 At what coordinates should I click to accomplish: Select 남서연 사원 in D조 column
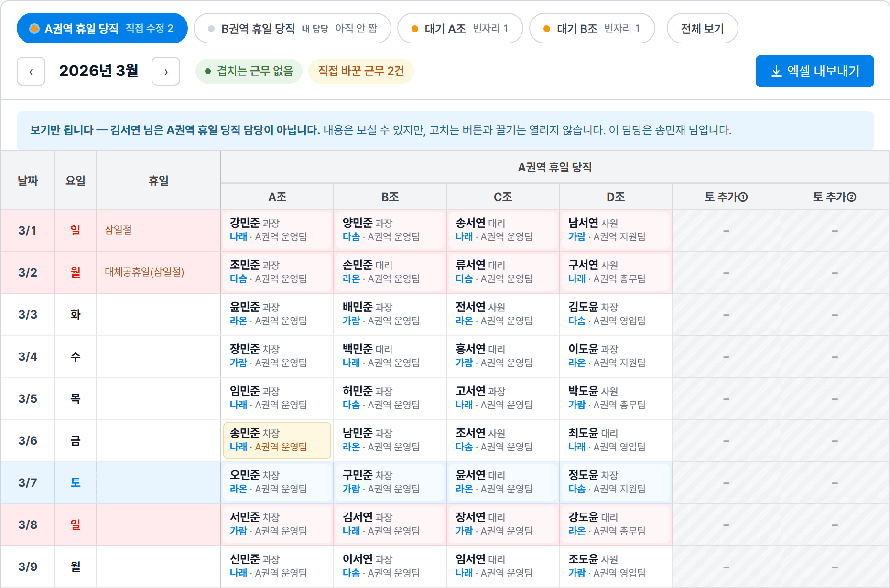click(616, 230)
